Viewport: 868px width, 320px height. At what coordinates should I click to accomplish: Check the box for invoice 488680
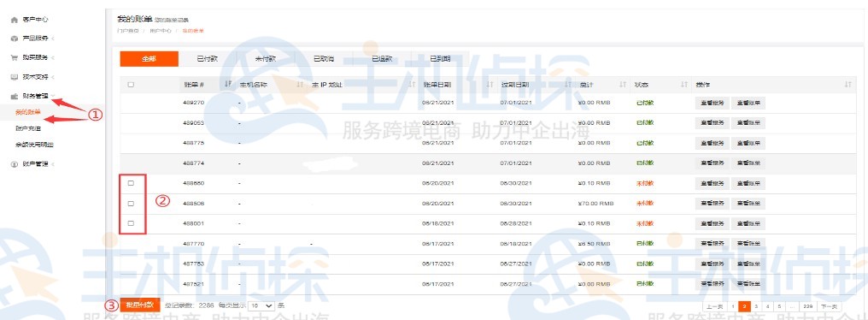pyautogui.click(x=132, y=183)
